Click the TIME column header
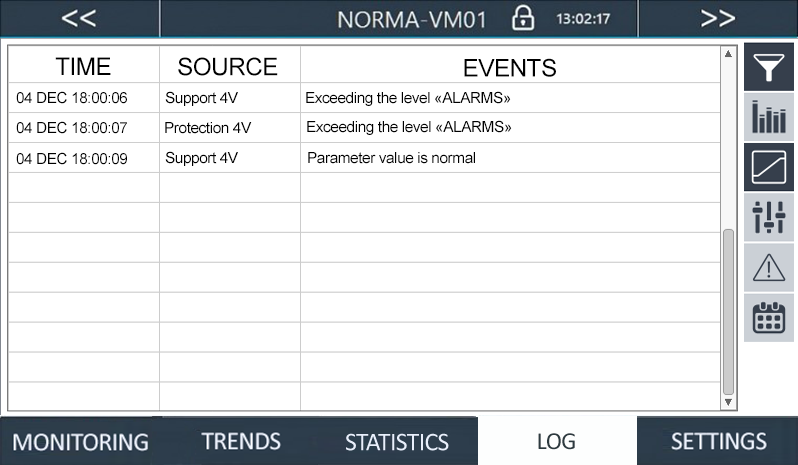This screenshot has height=465, width=798. (83, 65)
